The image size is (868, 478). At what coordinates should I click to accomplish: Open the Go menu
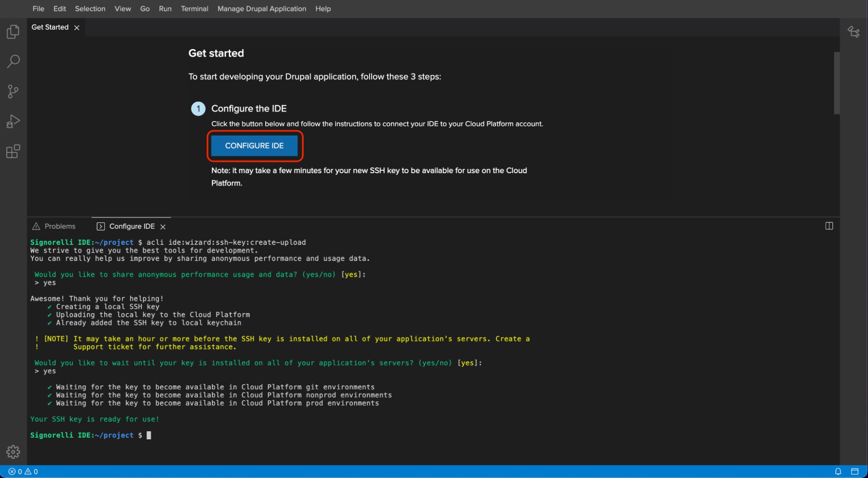(145, 9)
